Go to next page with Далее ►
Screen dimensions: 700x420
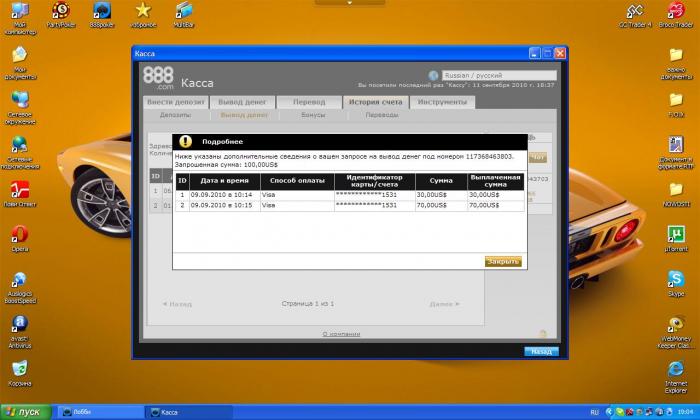tap(444, 304)
